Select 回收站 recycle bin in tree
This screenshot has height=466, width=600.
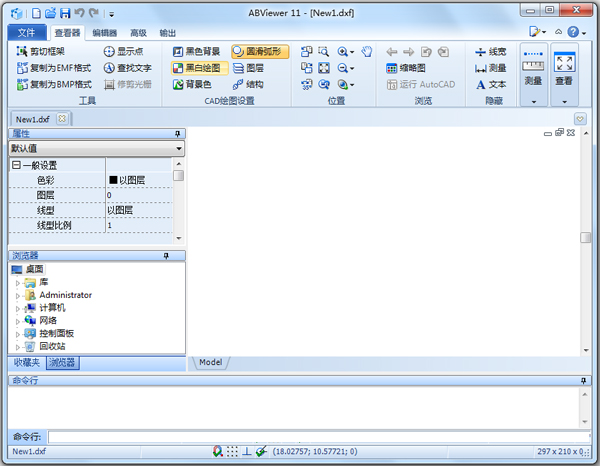(x=52, y=346)
